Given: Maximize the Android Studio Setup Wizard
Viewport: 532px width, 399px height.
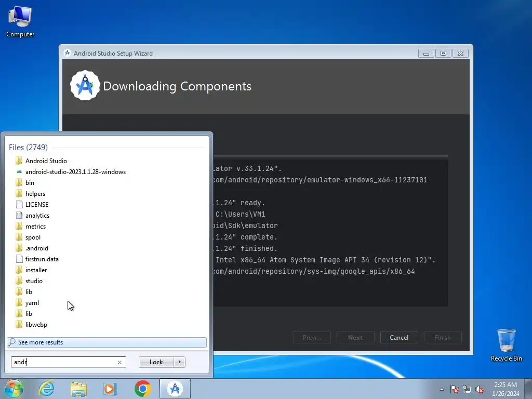Looking at the screenshot, I should (x=443, y=54).
